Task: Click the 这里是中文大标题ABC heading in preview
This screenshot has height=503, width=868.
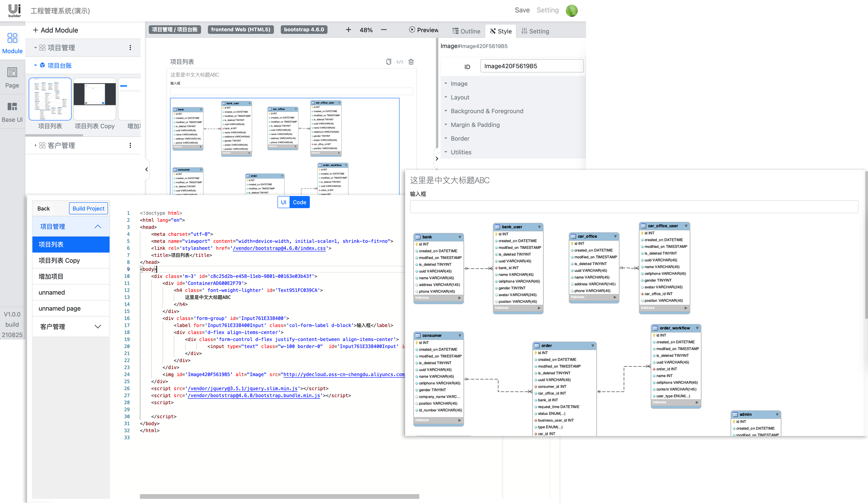Action: pos(450,180)
